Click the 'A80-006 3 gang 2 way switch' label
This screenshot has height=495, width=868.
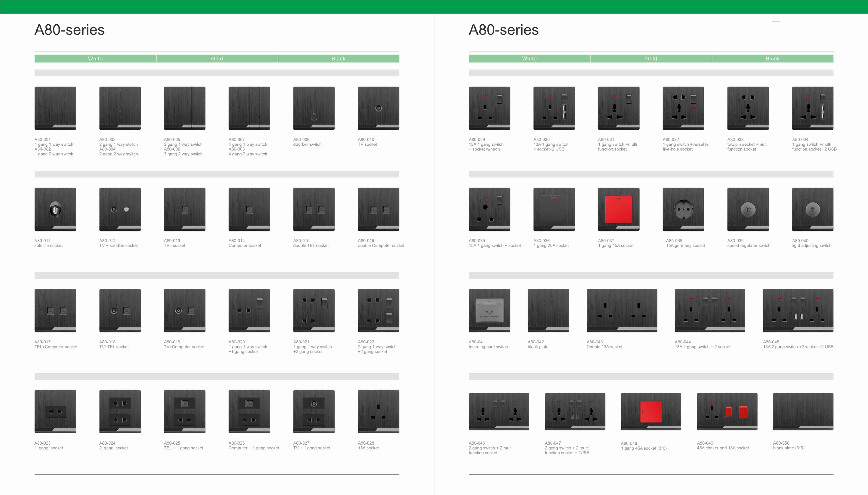[x=183, y=152]
